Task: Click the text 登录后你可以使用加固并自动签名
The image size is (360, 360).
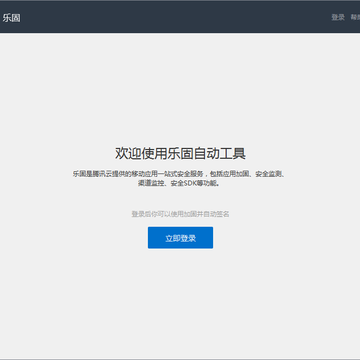Action: (180, 214)
